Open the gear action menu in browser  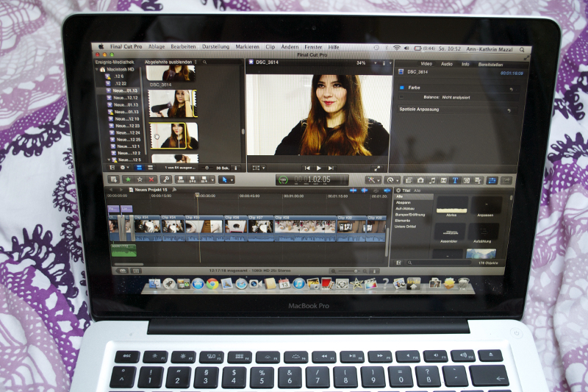[124, 168]
